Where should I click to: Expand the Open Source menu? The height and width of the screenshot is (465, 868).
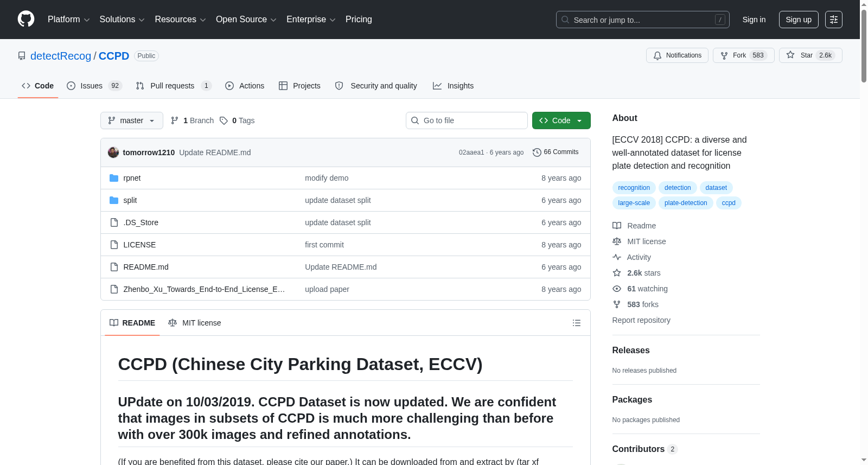click(x=246, y=20)
